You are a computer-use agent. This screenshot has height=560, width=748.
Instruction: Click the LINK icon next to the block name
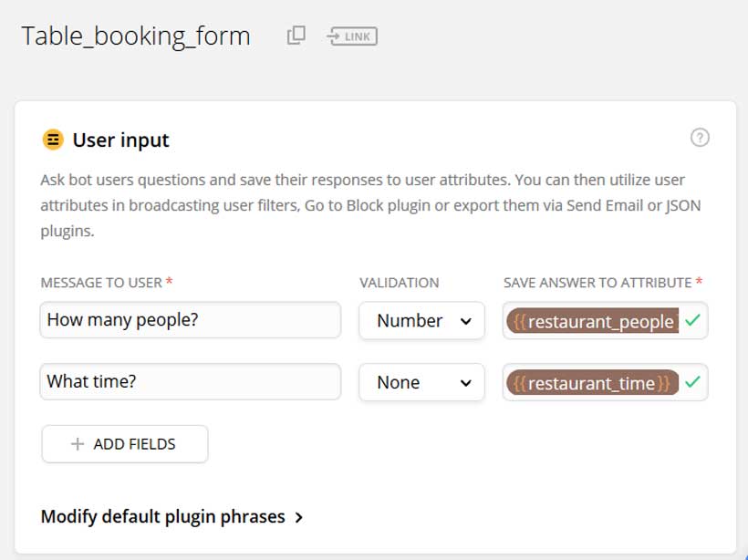[352, 36]
